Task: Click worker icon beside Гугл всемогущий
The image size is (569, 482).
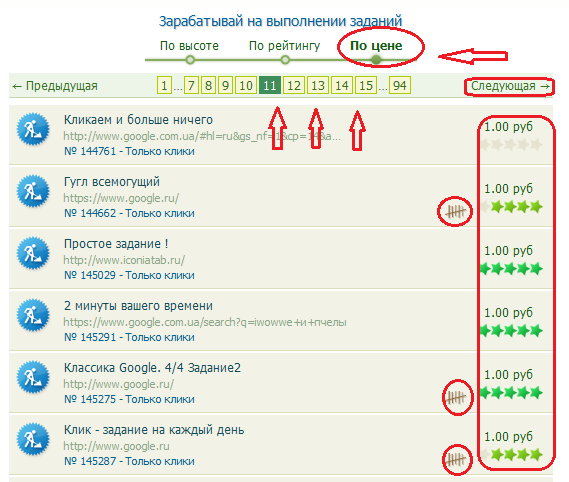Action: click(x=33, y=191)
